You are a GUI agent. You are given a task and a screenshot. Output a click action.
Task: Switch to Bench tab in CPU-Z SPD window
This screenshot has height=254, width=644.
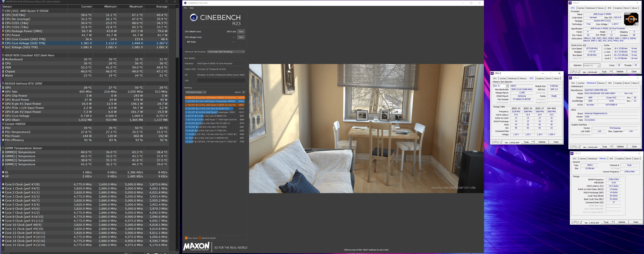(549, 78)
